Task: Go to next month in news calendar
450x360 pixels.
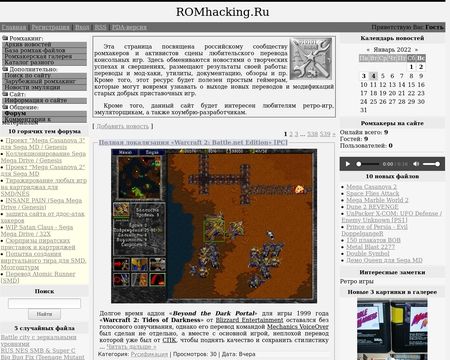Action: pyautogui.click(x=416, y=50)
